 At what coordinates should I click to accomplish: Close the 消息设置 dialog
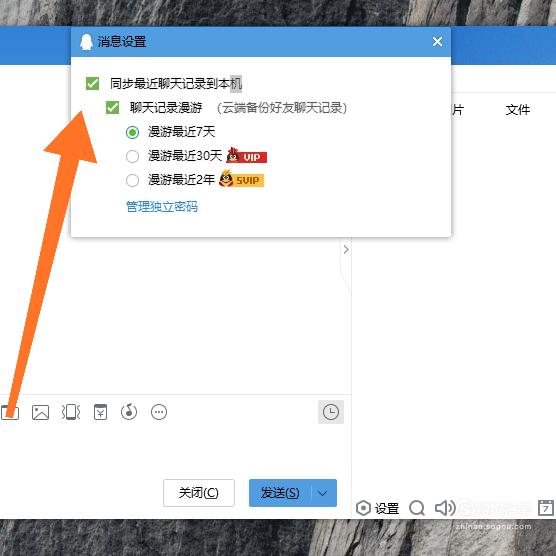pos(437,41)
